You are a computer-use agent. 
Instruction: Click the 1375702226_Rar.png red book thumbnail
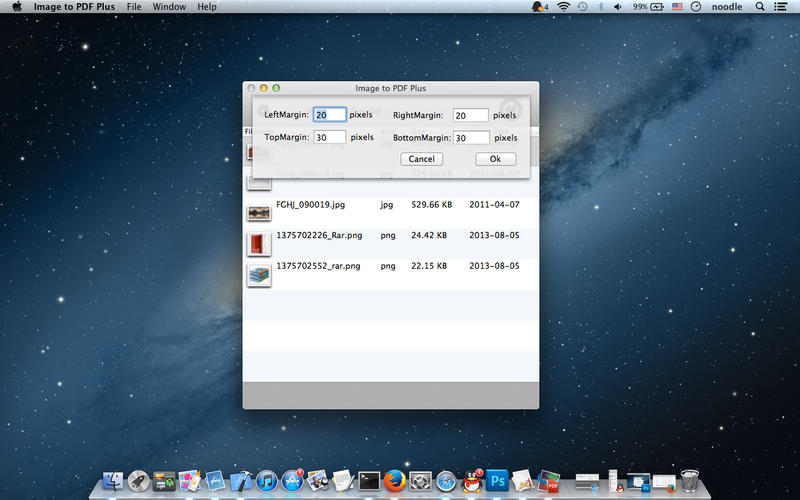point(259,244)
